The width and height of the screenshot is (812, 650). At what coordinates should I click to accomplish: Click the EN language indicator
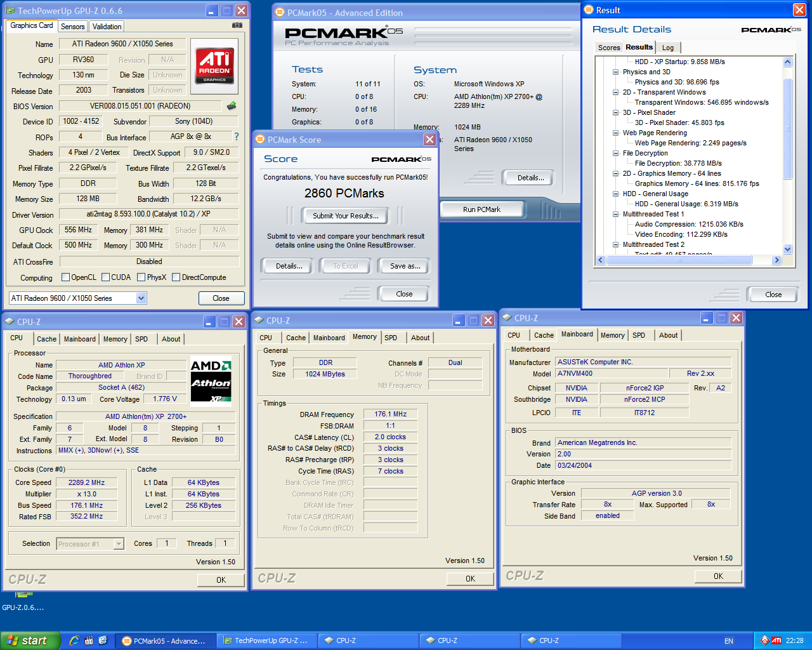pyautogui.click(x=729, y=641)
